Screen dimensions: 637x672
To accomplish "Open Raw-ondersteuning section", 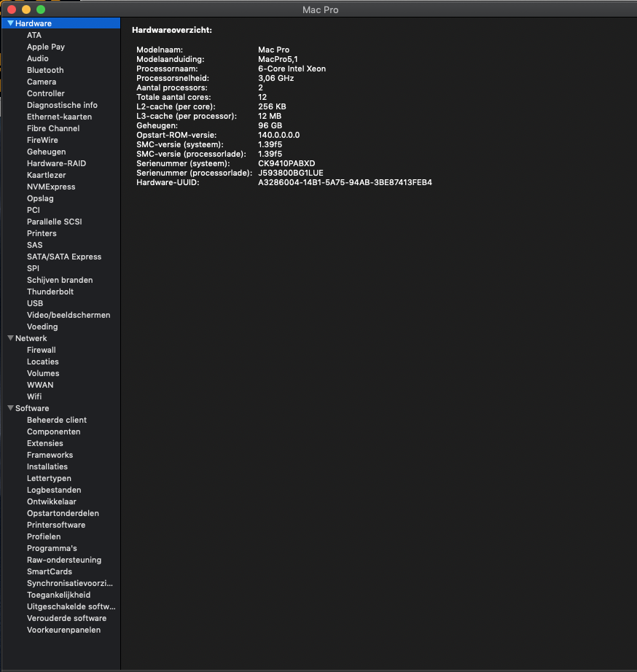I will [64, 560].
